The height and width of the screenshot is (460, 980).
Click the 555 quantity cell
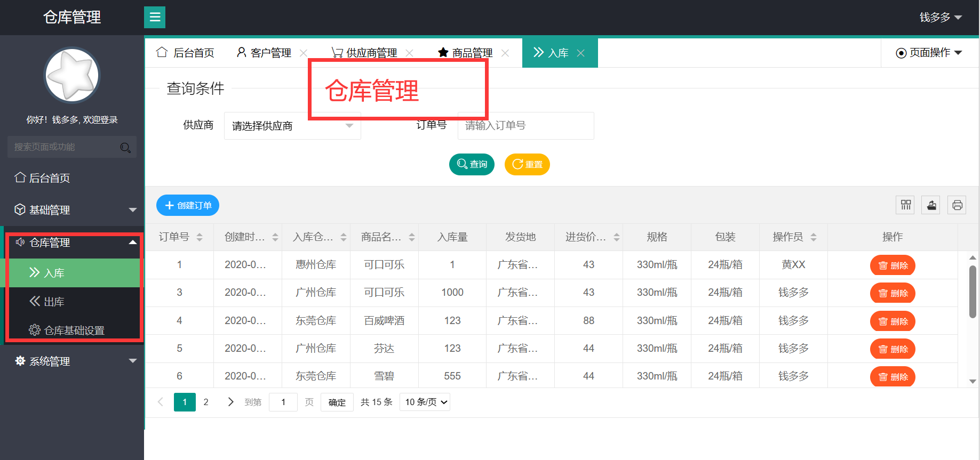pyautogui.click(x=452, y=376)
